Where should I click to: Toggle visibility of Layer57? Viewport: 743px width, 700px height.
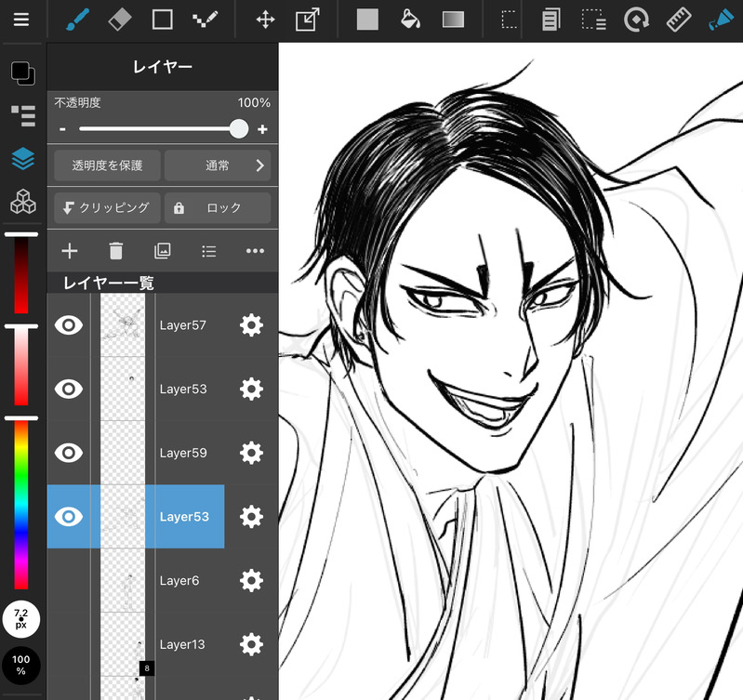tap(69, 324)
